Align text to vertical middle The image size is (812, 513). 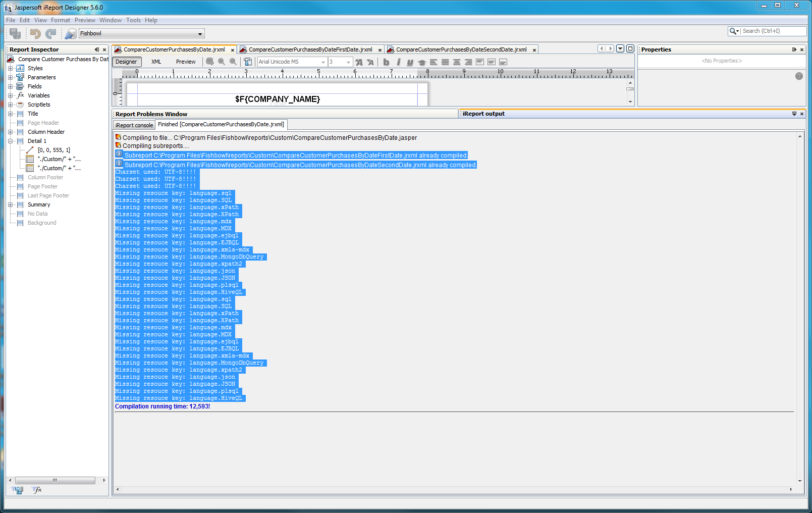tap(492, 62)
